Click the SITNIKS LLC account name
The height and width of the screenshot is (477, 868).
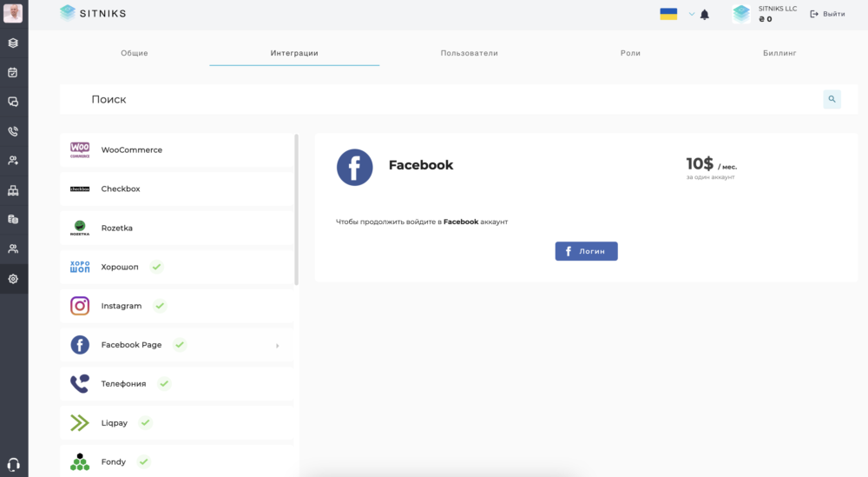(x=777, y=9)
